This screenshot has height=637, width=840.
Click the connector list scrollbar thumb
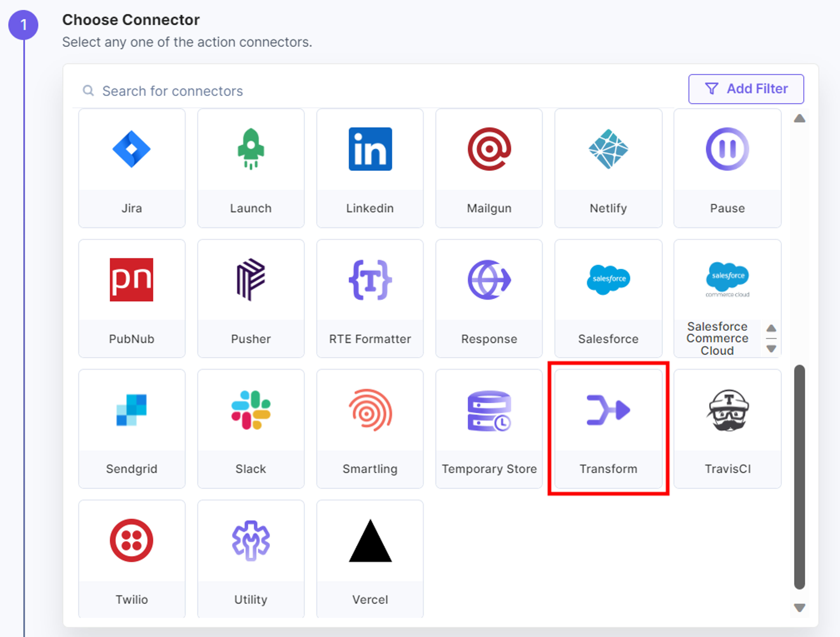pyautogui.click(x=799, y=477)
